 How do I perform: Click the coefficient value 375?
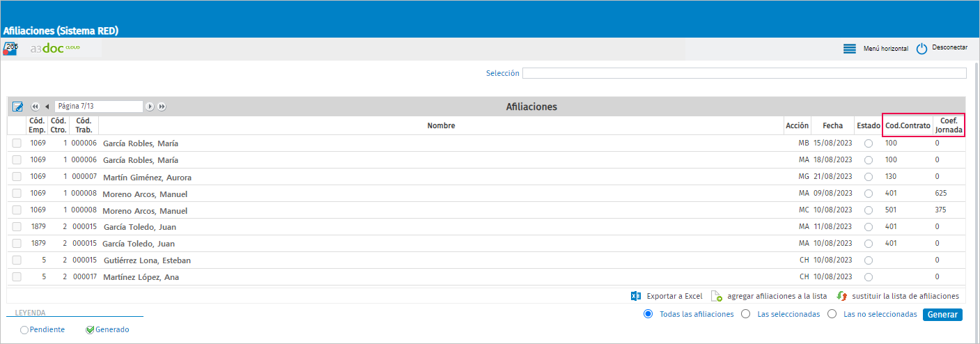[941, 210]
